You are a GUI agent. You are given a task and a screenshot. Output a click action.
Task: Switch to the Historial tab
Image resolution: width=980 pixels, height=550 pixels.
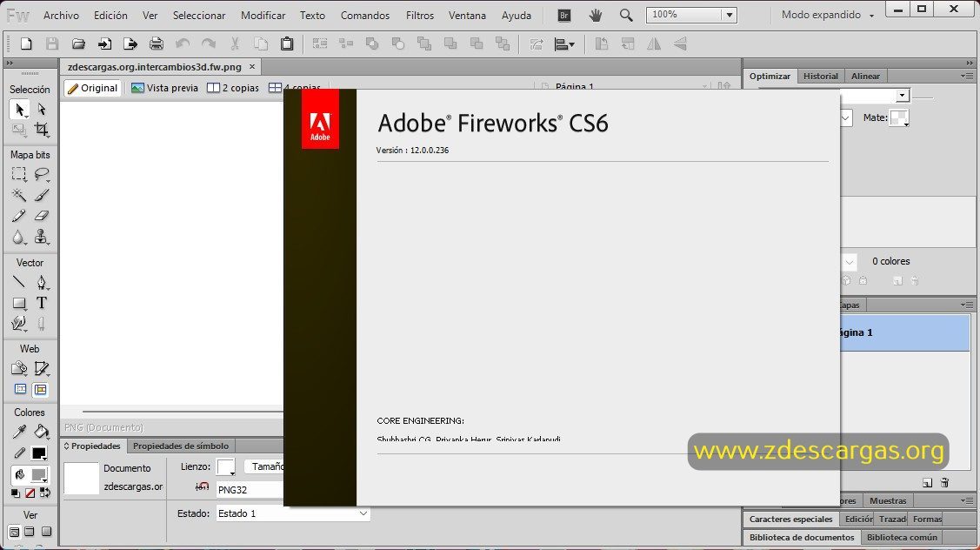click(x=820, y=76)
